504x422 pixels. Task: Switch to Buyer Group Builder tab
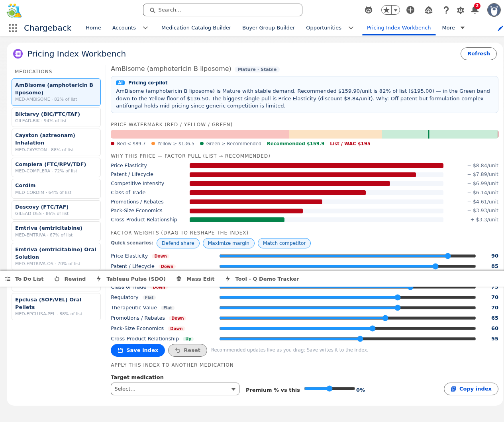(269, 28)
